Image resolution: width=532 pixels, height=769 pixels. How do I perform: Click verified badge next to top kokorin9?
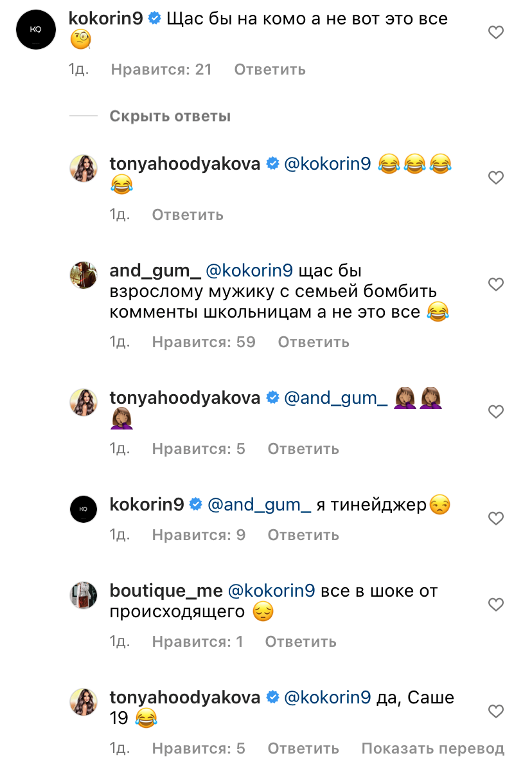coord(154,19)
